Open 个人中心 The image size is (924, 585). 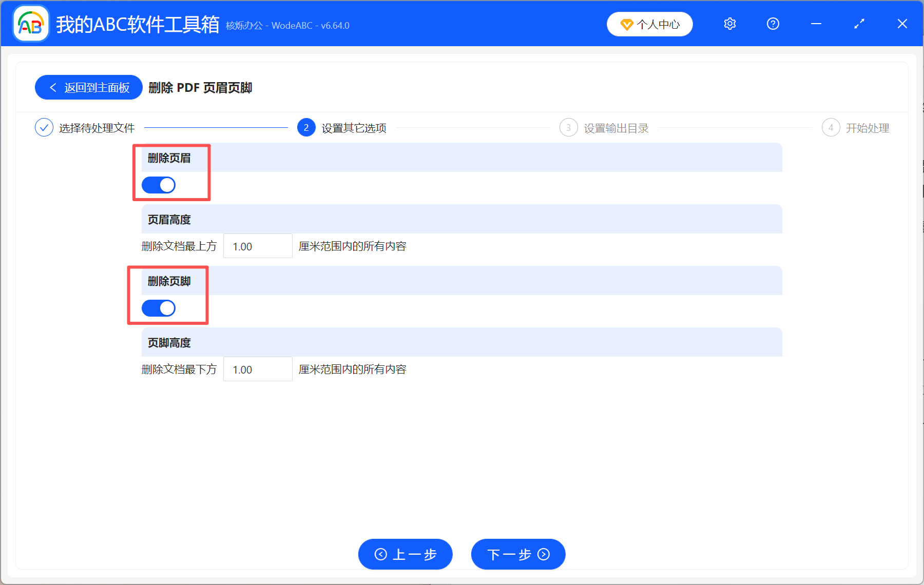[x=649, y=24]
